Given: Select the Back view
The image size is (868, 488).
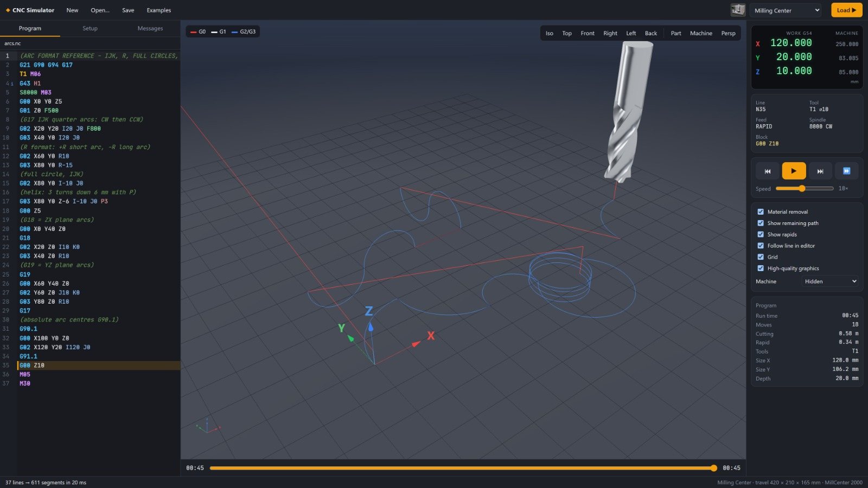Looking at the screenshot, I should pos(651,33).
